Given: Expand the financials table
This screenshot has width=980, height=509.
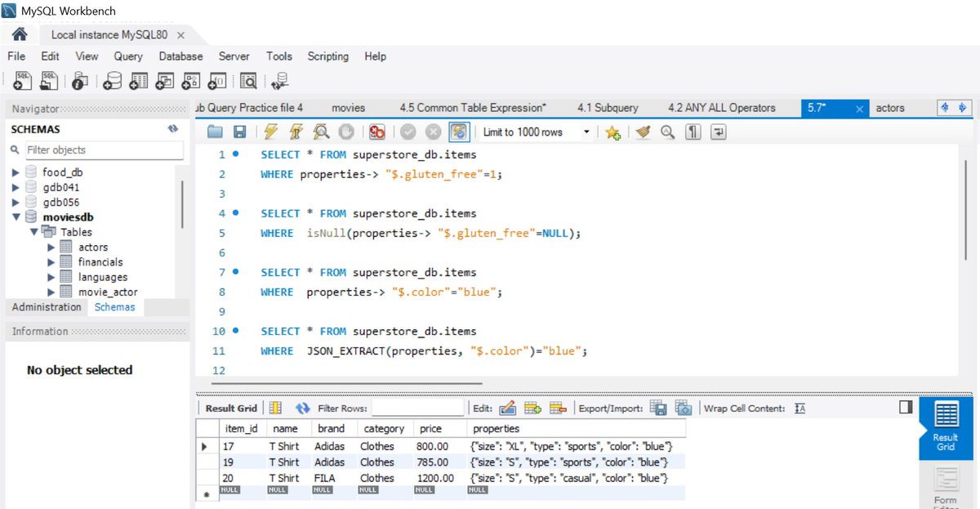Looking at the screenshot, I should click(x=51, y=261).
